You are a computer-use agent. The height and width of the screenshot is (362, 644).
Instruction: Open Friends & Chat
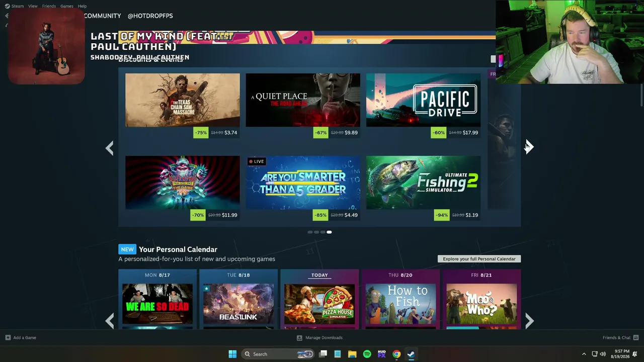tap(617, 338)
